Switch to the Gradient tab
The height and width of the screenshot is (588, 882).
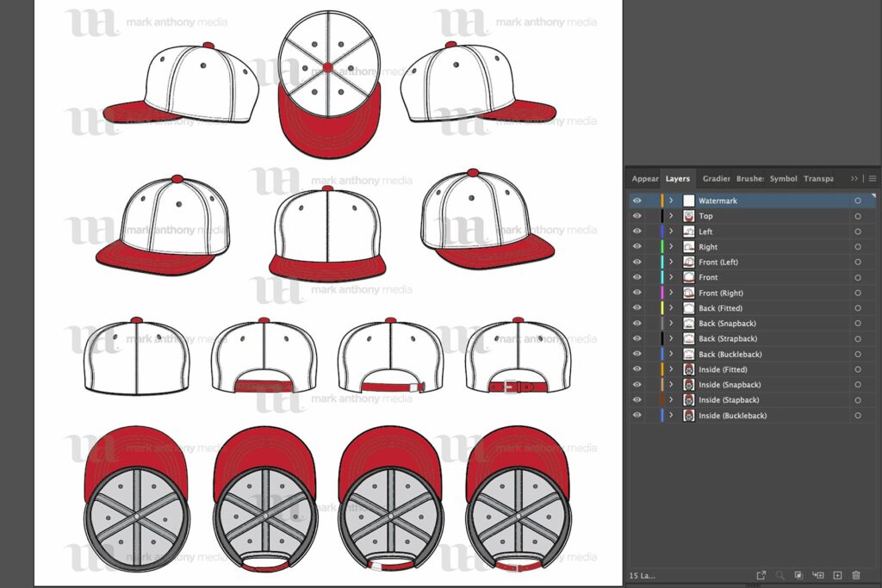[716, 178]
